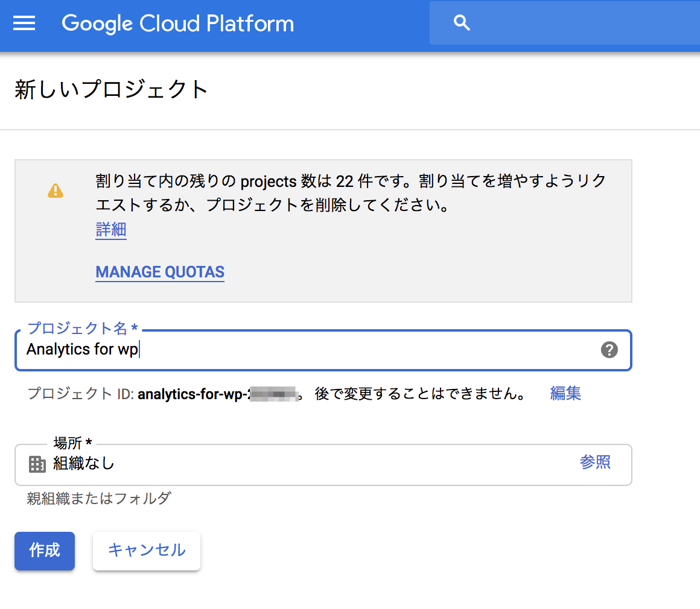Click inside the top search bar

[x=565, y=23]
